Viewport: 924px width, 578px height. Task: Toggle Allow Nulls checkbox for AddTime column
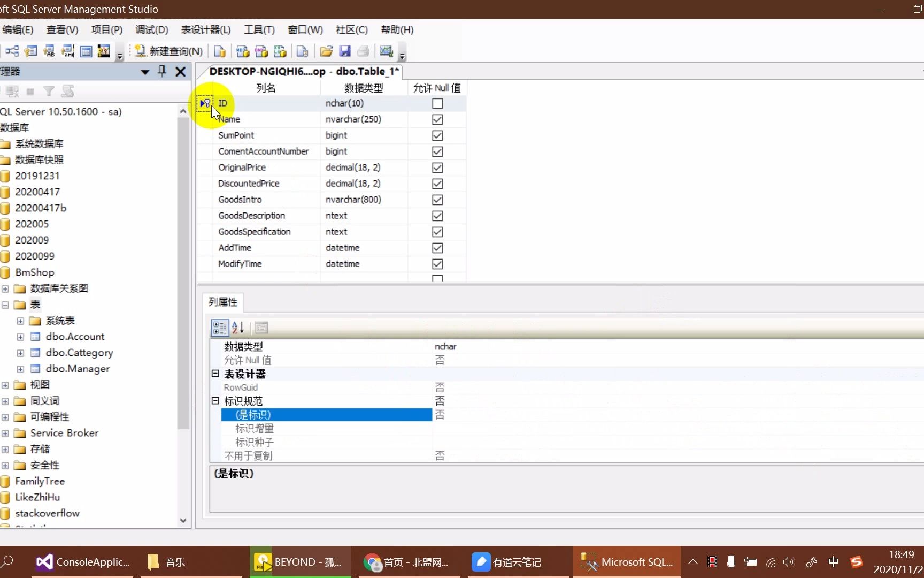(437, 248)
